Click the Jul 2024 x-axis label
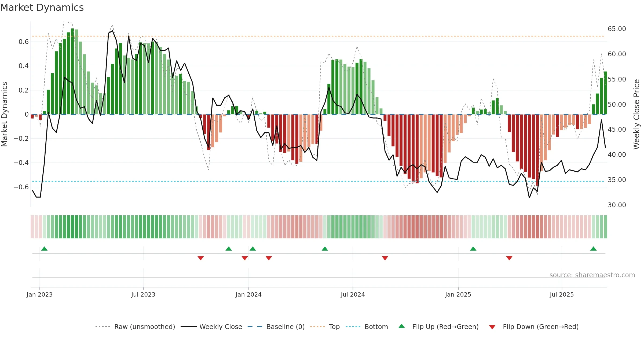 pyautogui.click(x=353, y=294)
